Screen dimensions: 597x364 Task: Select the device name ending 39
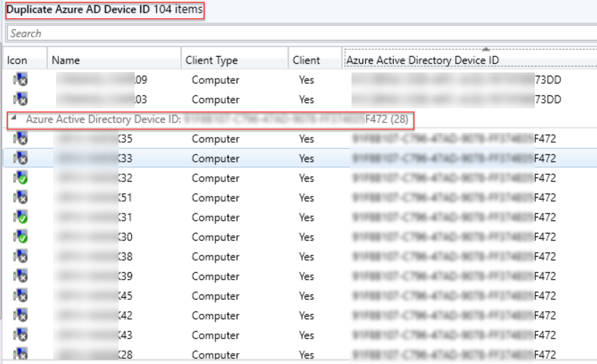pyautogui.click(x=95, y=276)
